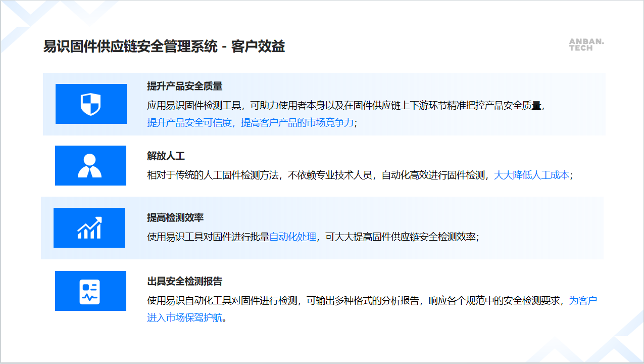Click the 提高检测效率 heading
This screenshot has height=364, width=644.
[175, 218]
